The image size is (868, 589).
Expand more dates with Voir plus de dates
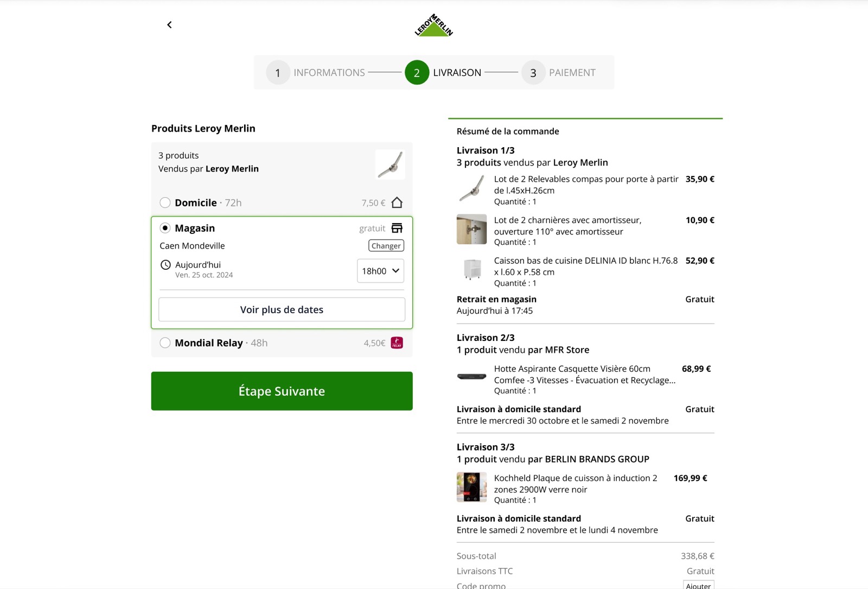(282, 309)
